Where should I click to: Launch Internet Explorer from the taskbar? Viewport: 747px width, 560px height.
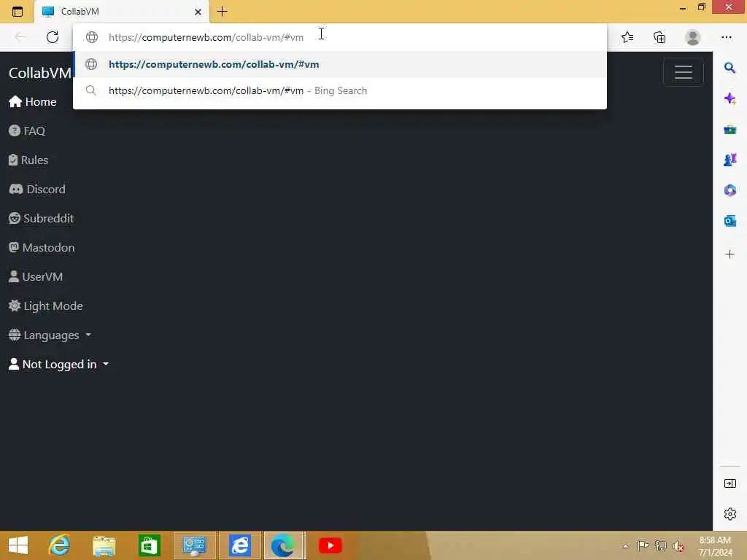click(60, 545)
